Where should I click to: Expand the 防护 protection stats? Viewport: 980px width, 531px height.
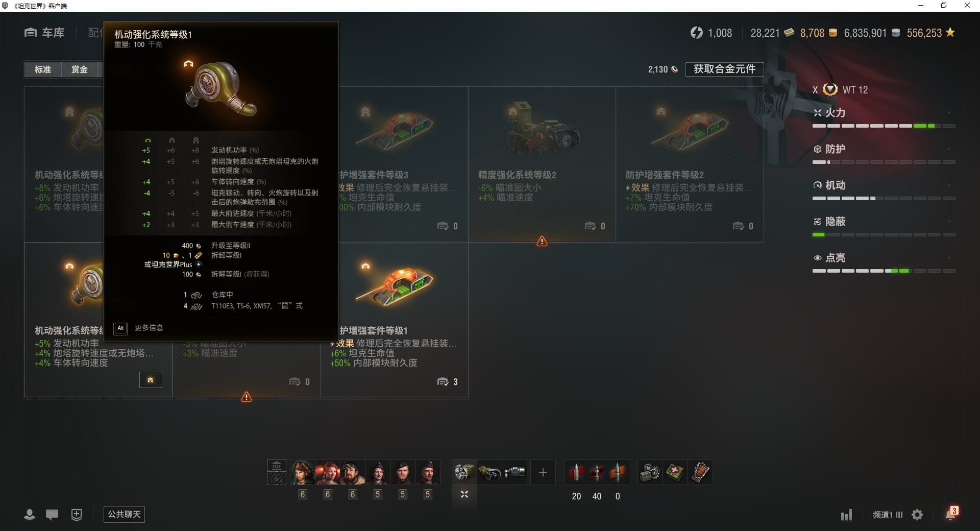pos(884,149)
